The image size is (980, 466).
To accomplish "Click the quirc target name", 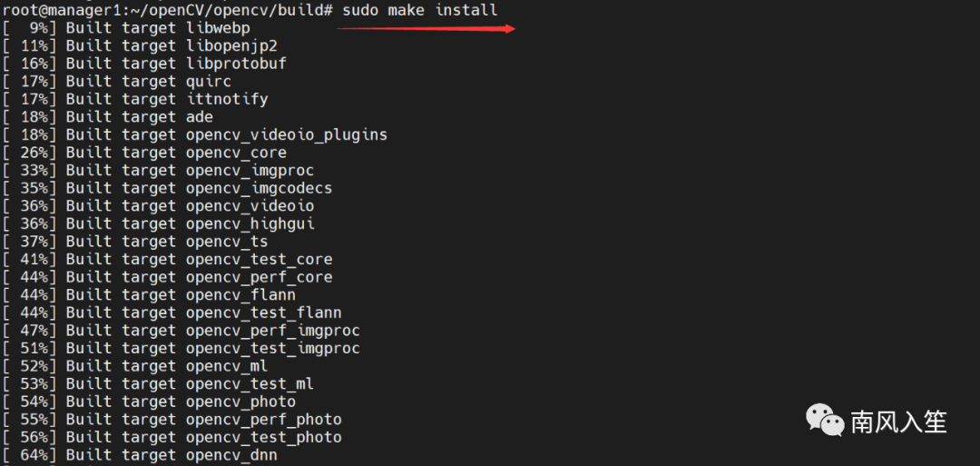I will click(209, 82).
